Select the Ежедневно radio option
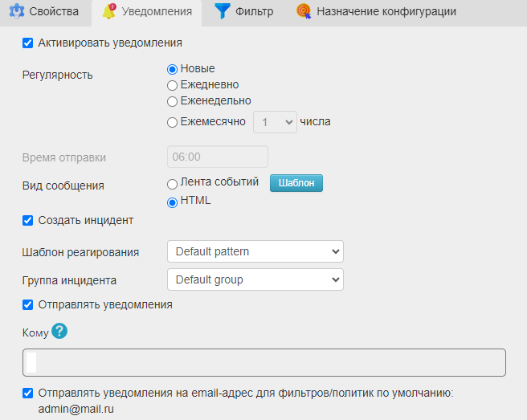The image size is (527, 420). [172, 85]
